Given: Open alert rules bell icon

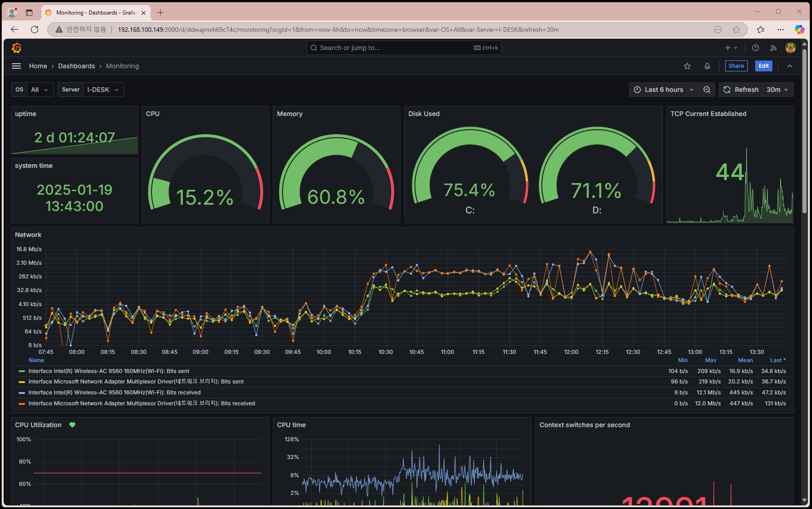Looking at the screenshot, I should pos(707,66).
